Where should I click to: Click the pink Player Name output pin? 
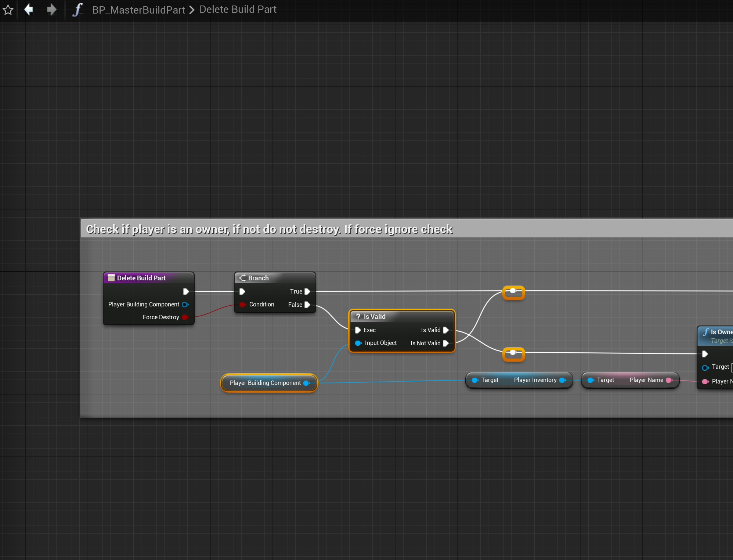(x=669, y=380)
